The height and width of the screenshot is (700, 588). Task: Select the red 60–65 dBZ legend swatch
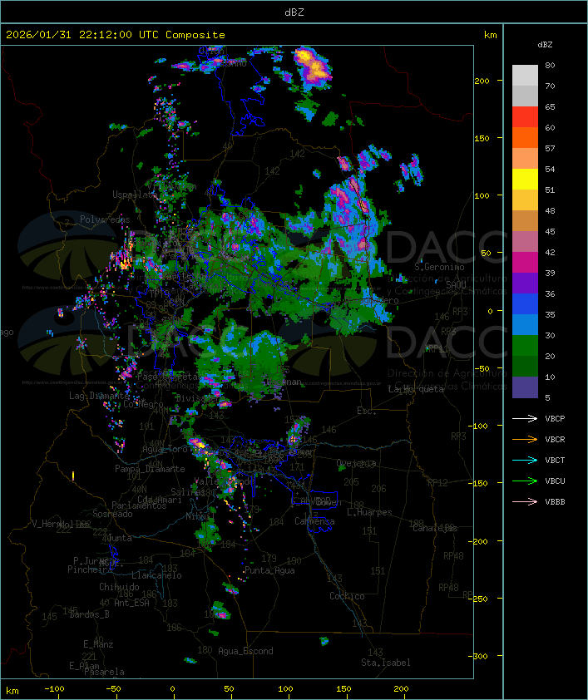click(525, 117)
